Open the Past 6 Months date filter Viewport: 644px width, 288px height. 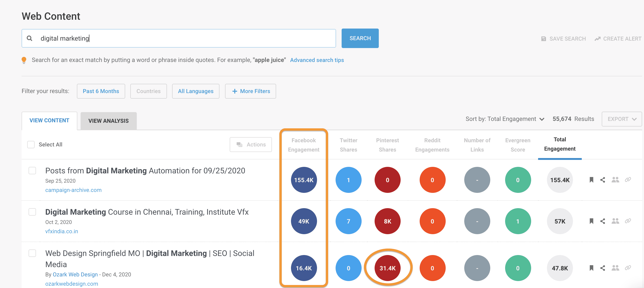tap(101, 91)
